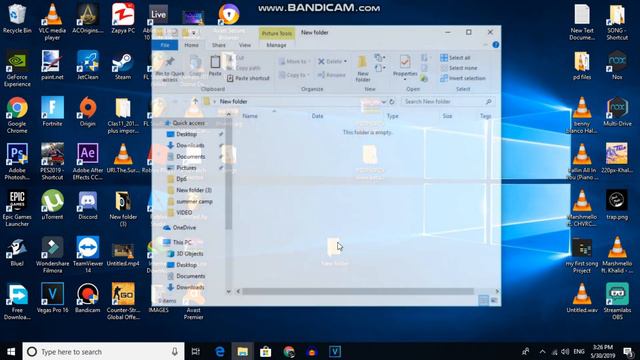The height and width of the screenshot is (360, 640).
Task: Open Properties in the ribbon
Action: 405,67
